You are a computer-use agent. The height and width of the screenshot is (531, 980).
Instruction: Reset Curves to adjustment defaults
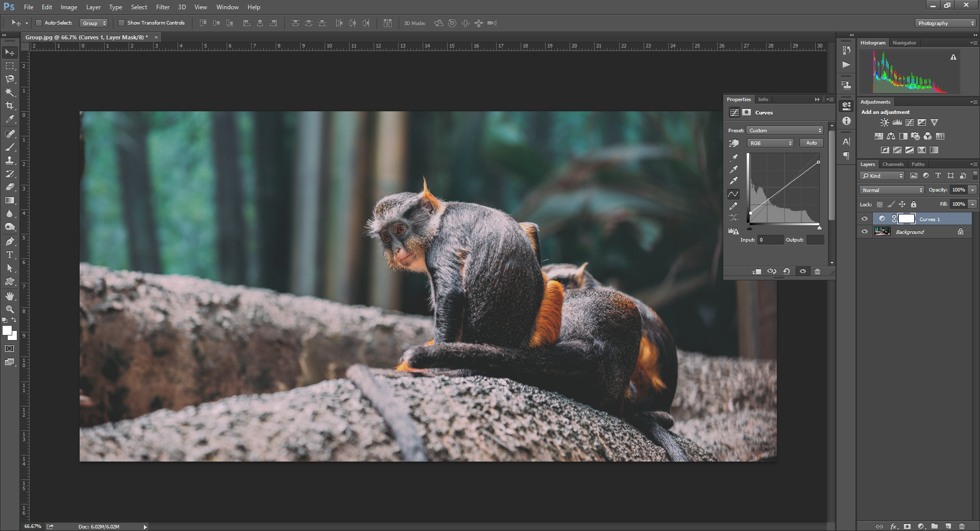coord(787,272)
